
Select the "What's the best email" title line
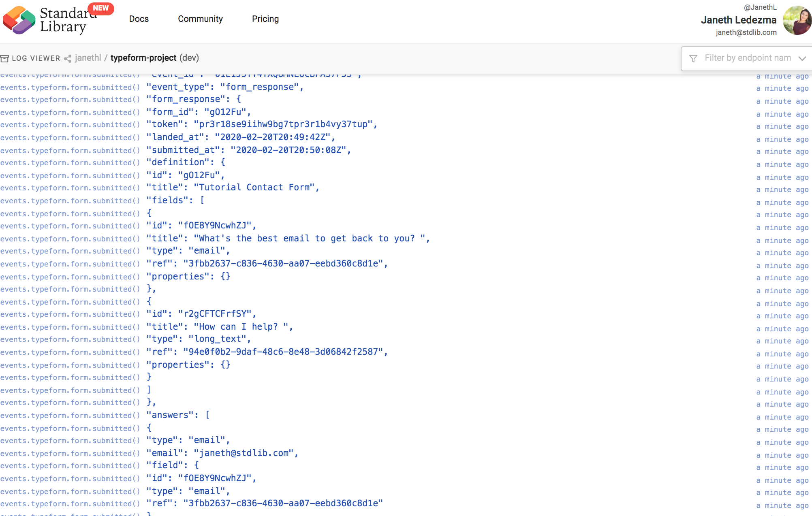pos(288,239)
